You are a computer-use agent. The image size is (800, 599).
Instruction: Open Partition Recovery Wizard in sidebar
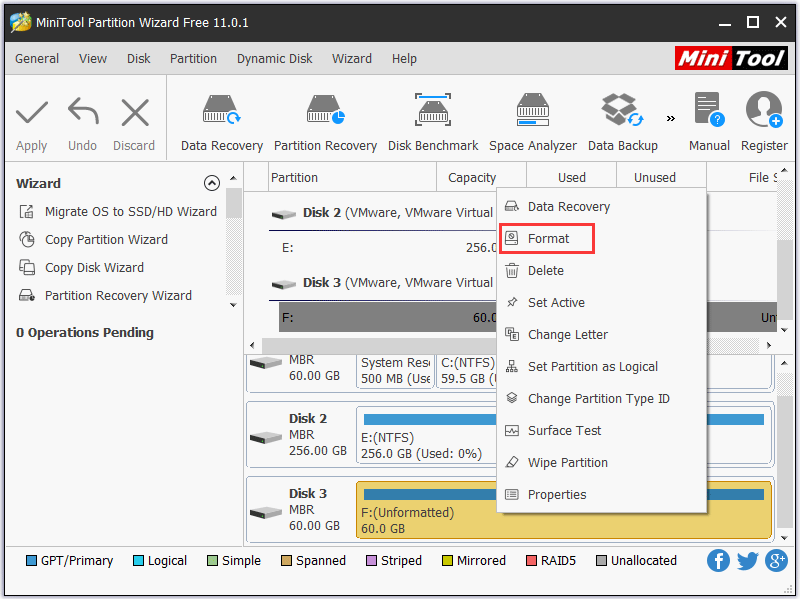coord(106,295)
